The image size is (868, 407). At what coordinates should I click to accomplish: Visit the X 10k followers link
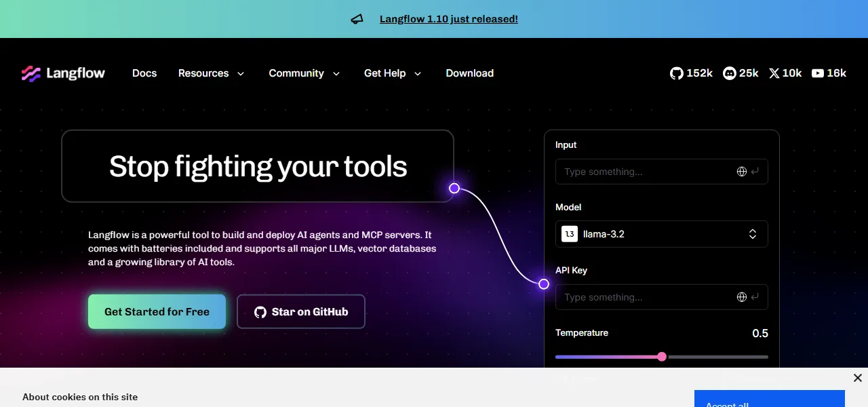pos(785,73)
